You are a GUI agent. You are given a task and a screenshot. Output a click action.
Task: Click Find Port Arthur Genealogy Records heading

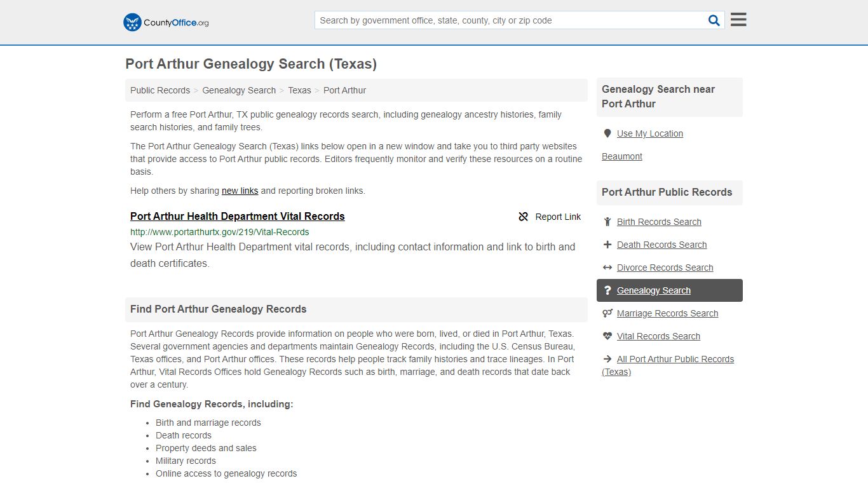219,309
